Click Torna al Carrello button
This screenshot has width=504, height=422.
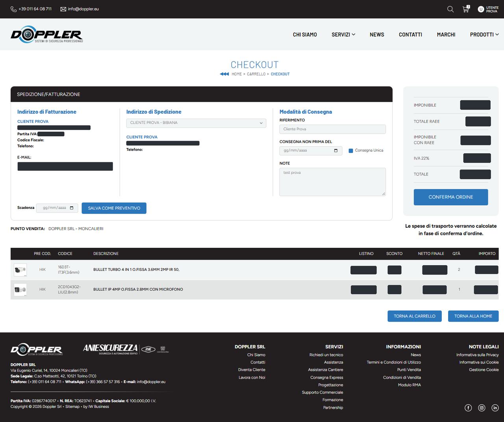click(415, 316)
